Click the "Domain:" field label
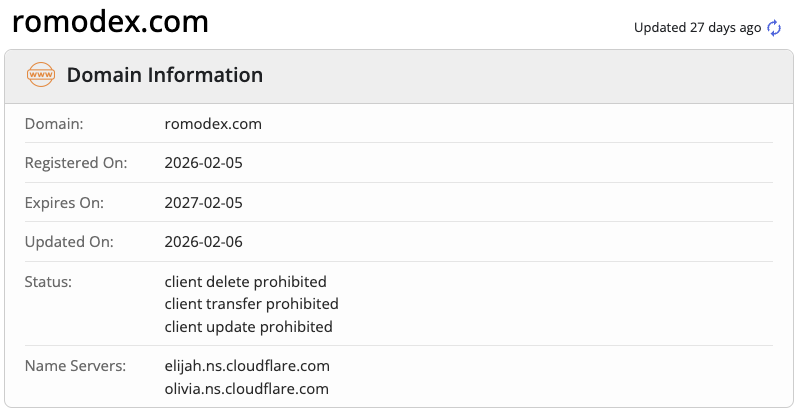This screenshot has width=808, height=420. (54, 124)
